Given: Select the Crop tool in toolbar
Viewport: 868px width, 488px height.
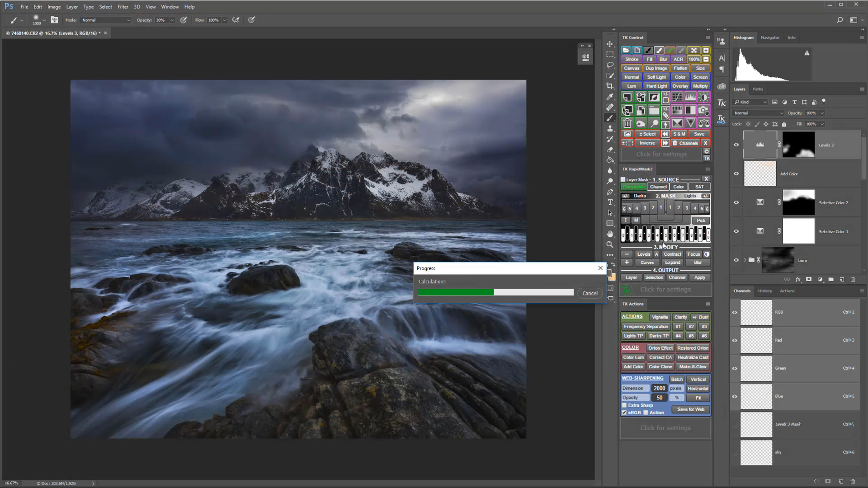Looking at the screenshot, I should 610,86.
